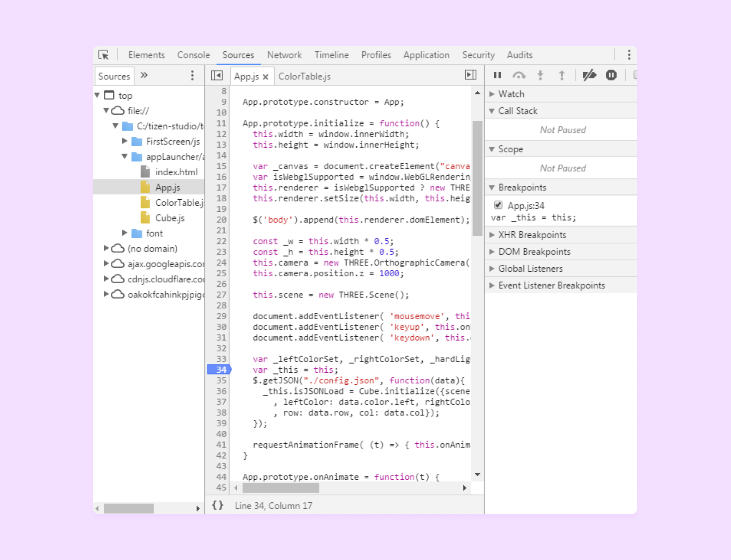Show more navigator tabs with double chevron
The width and height of the screenshot is (731, 560).
point(144,75)
